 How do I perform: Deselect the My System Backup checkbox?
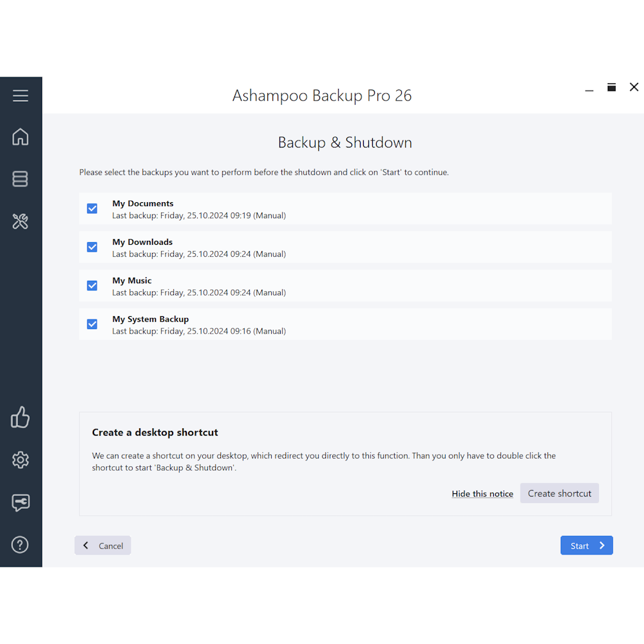pyautogui.click(x=92, y=325)
